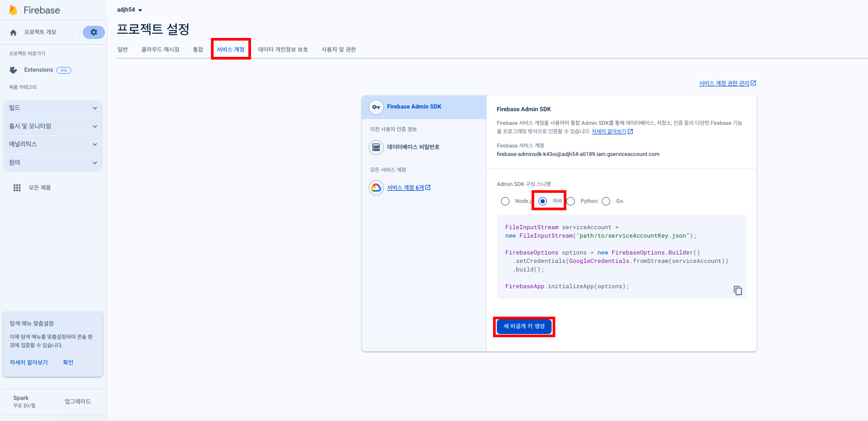Click the 데이터베이스 비밀번호 database icon
The height and width of the screenshot is (421, 868).
coord(376,148)
